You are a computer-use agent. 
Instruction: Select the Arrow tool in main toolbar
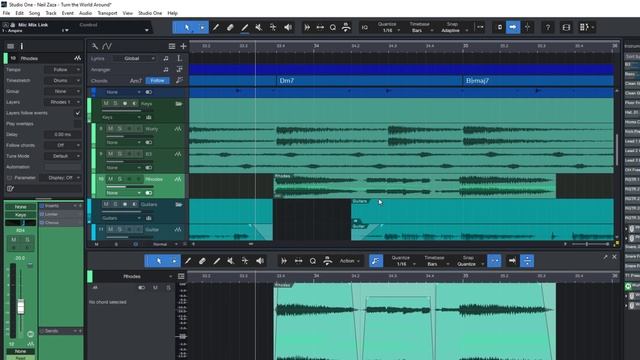click(187, 27)
